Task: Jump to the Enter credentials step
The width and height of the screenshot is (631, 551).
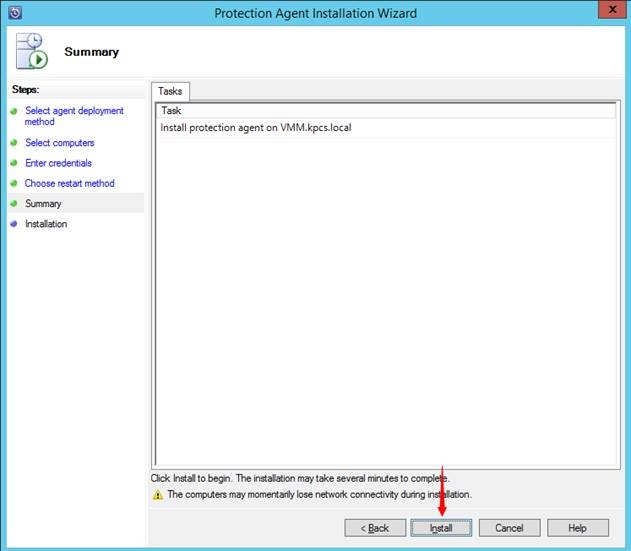Action: point(58,163)
